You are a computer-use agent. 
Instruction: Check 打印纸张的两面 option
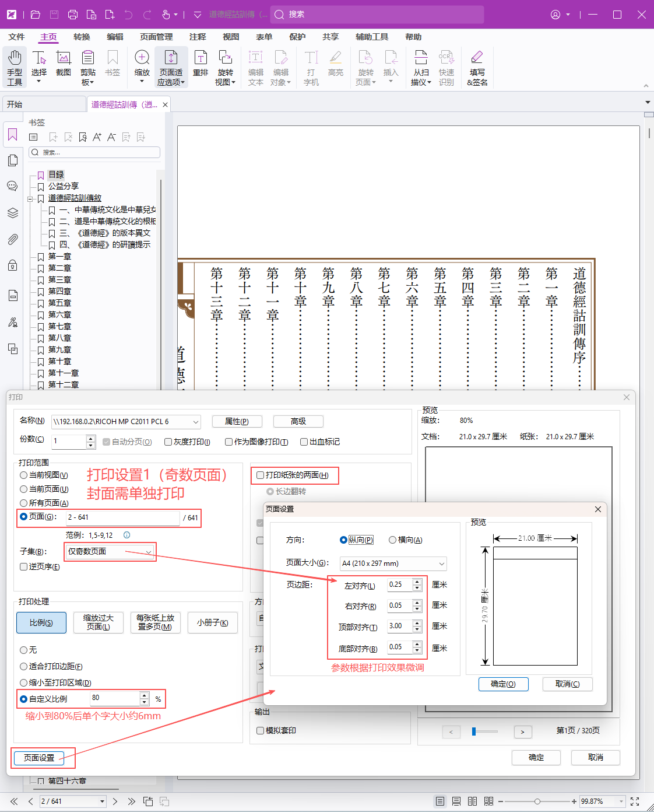(x=259, y=475)
